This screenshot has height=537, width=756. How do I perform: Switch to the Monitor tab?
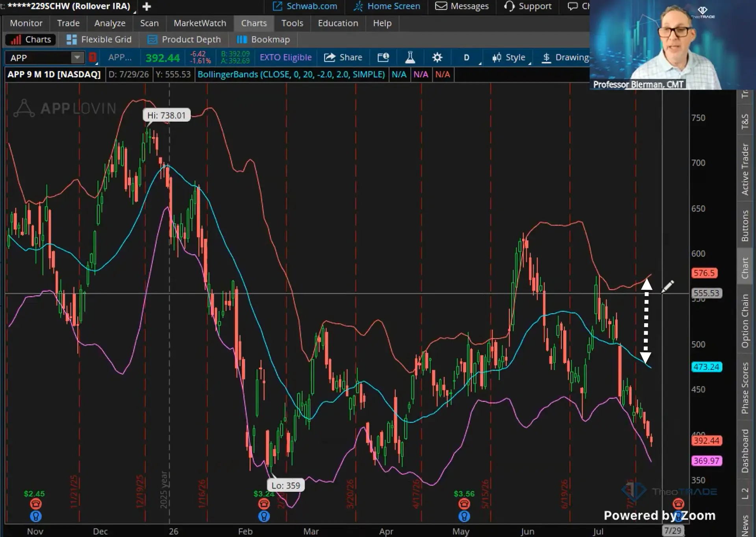26,23
